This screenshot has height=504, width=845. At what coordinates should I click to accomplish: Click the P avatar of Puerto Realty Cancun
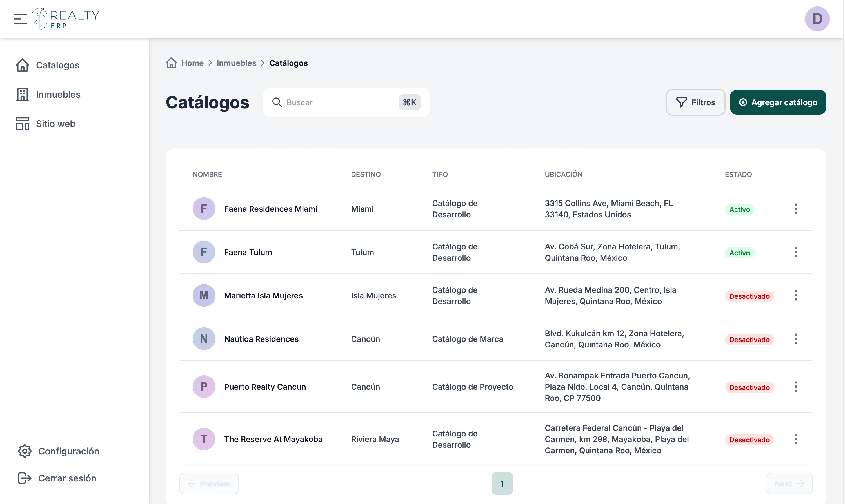204,387
